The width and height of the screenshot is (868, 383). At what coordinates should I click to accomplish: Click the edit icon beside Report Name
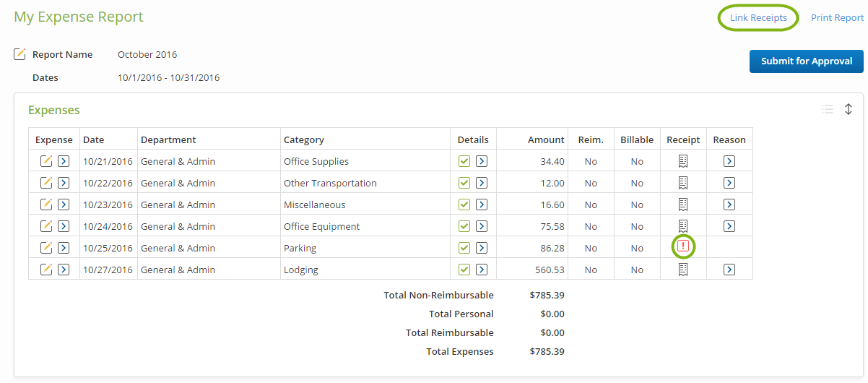(20, 54)
